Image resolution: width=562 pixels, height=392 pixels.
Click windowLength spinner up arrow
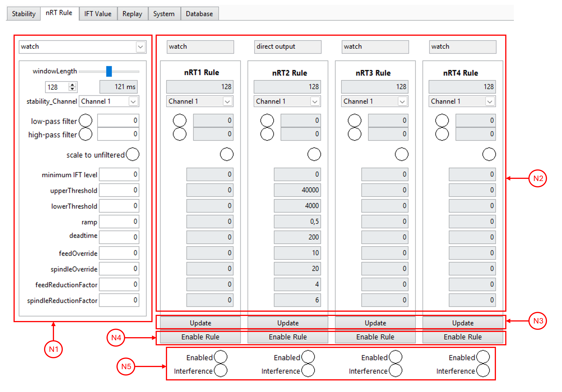tap(72, 85)
